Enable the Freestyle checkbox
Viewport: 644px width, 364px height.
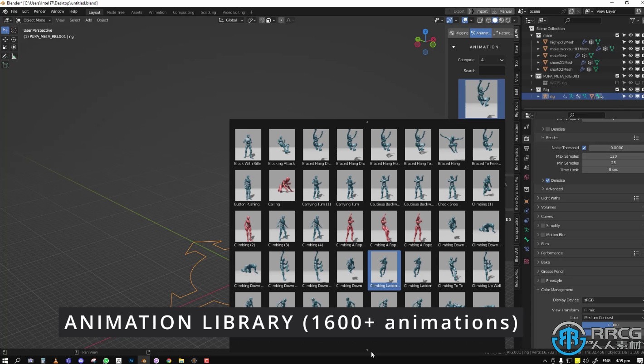click(x=543, y=281)
